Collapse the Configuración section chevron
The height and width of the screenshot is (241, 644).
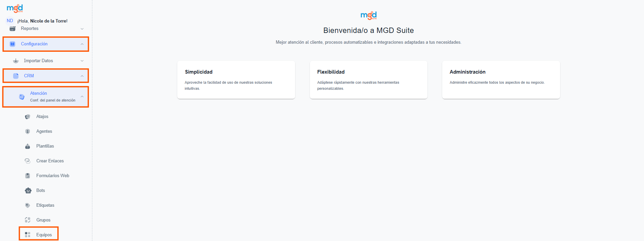(x=82, y=44)
